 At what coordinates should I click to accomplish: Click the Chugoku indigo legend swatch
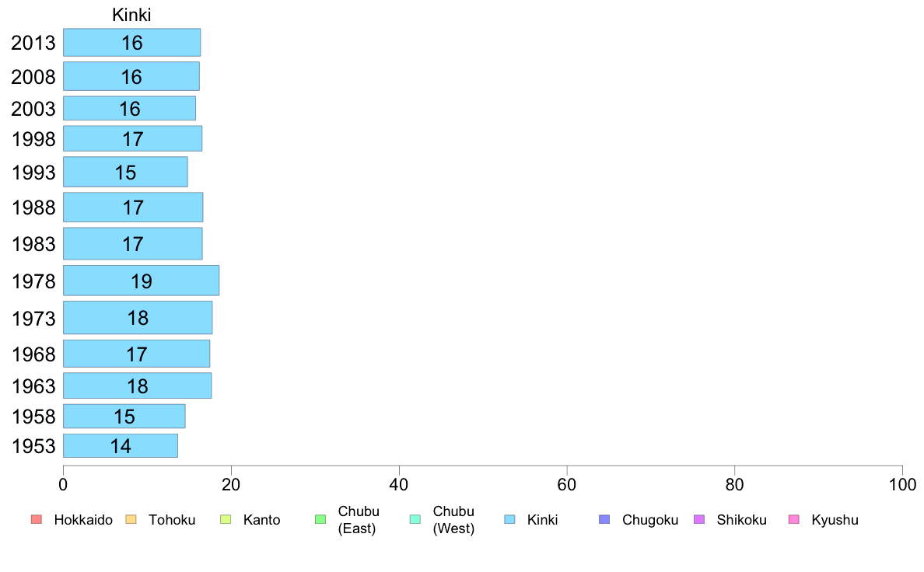pos(604,520)
